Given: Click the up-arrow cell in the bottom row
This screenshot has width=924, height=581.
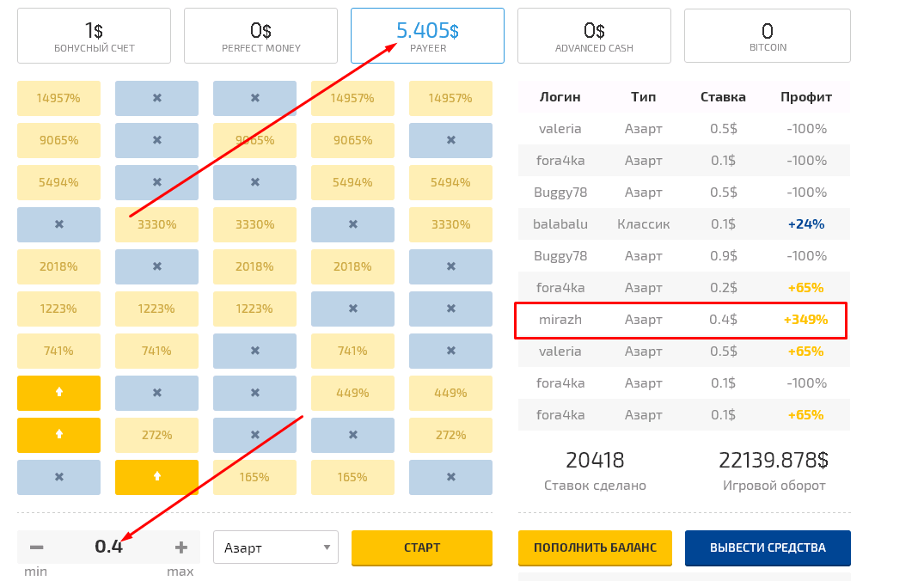Looking at the screenshot, I should coord(156,477).
